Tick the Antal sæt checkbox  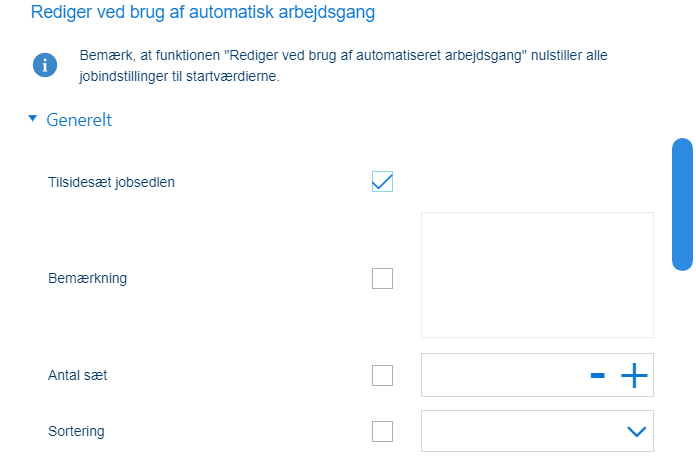382,376
